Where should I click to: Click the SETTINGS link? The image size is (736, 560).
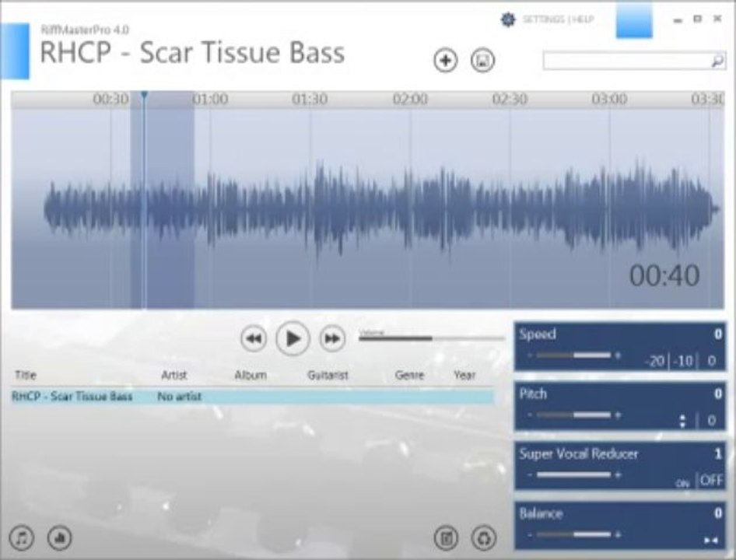point(544,19)
